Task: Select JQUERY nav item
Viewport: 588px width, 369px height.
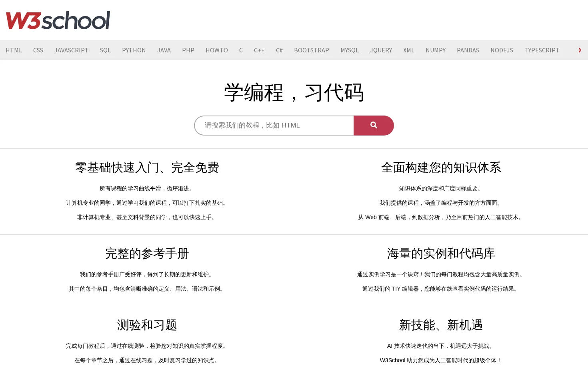Action: point(381,50)
